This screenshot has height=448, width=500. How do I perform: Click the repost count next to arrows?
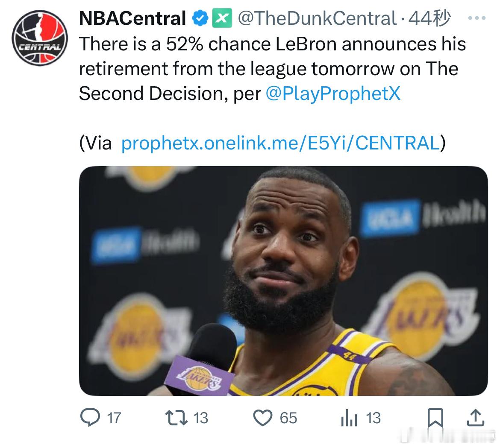point(200,418)
